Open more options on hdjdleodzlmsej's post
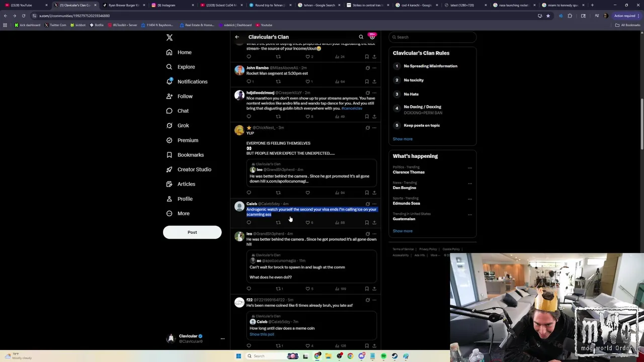The height and width of the screenshot is (362, 644). (x=374, y=93)
